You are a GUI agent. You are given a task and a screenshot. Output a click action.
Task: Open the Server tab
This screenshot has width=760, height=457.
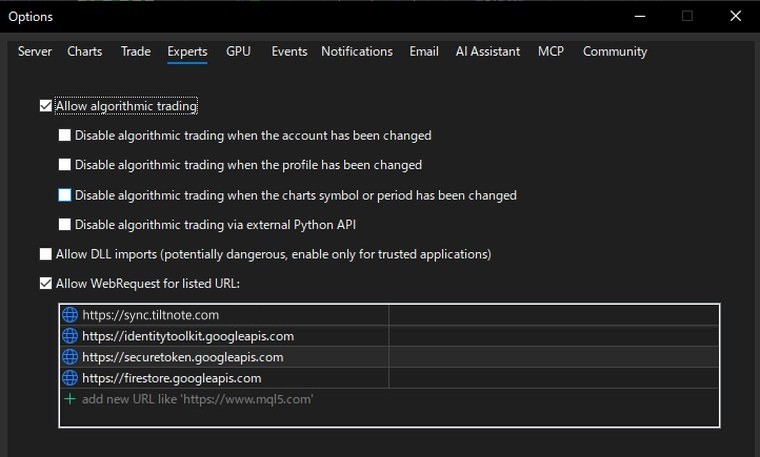[34, 51]
